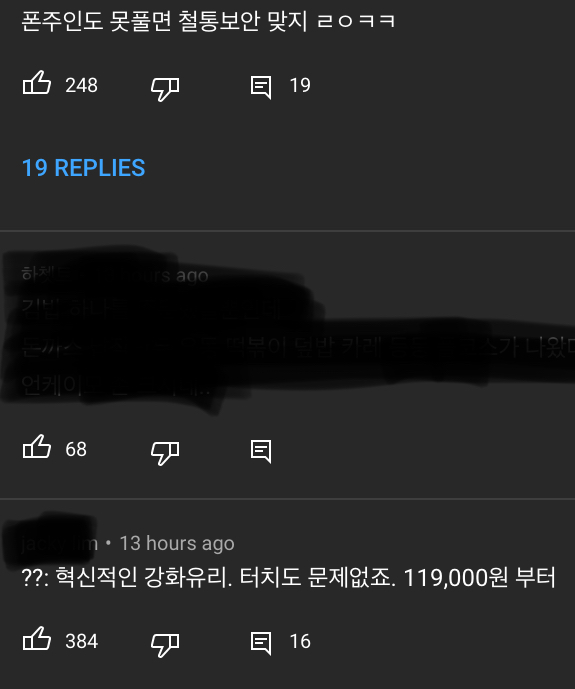This screenshot has height=689, width=575.
Task: Click the obscured username beside 13 hours ago
Action: point(59,544)
